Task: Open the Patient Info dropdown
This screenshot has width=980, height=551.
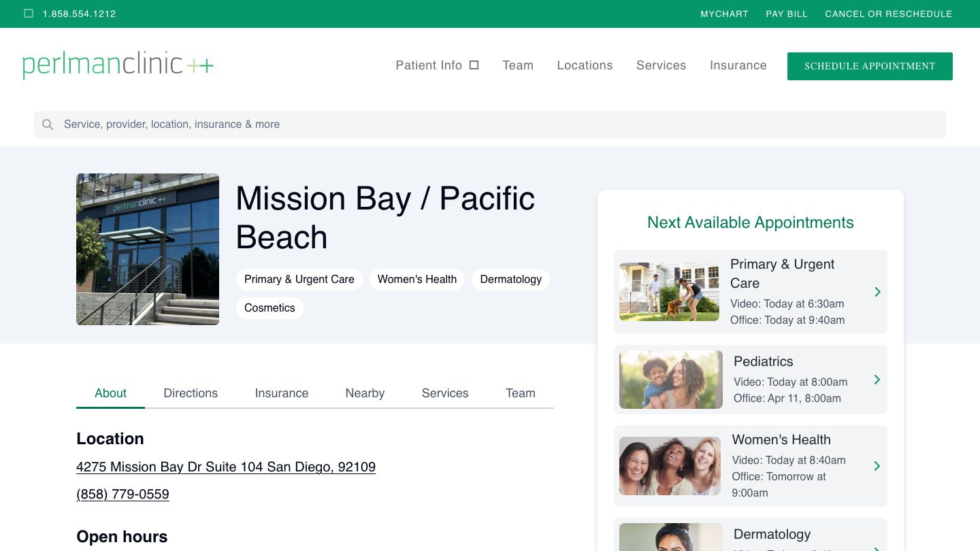Action: 429,65
